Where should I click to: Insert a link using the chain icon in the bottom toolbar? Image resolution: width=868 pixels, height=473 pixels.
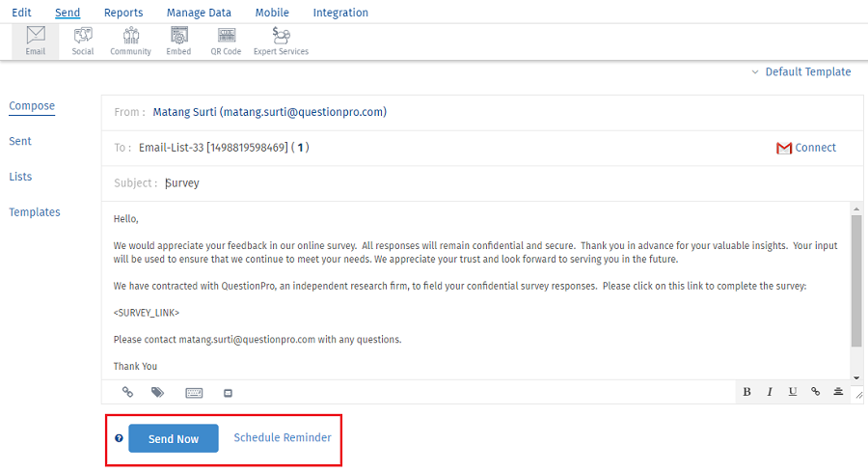point(128,392)
